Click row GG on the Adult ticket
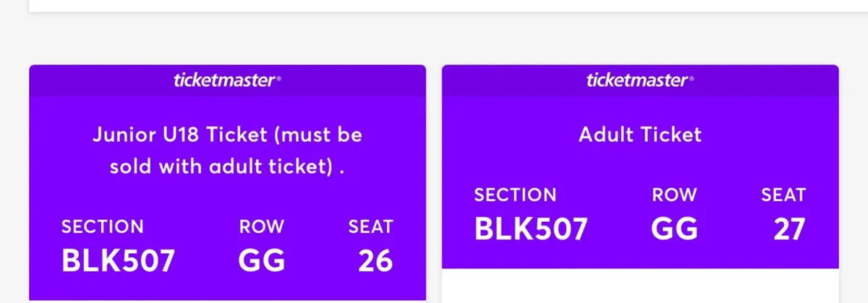Image resolution: width=868 pixels, height=303 pixels. point(674,229)
